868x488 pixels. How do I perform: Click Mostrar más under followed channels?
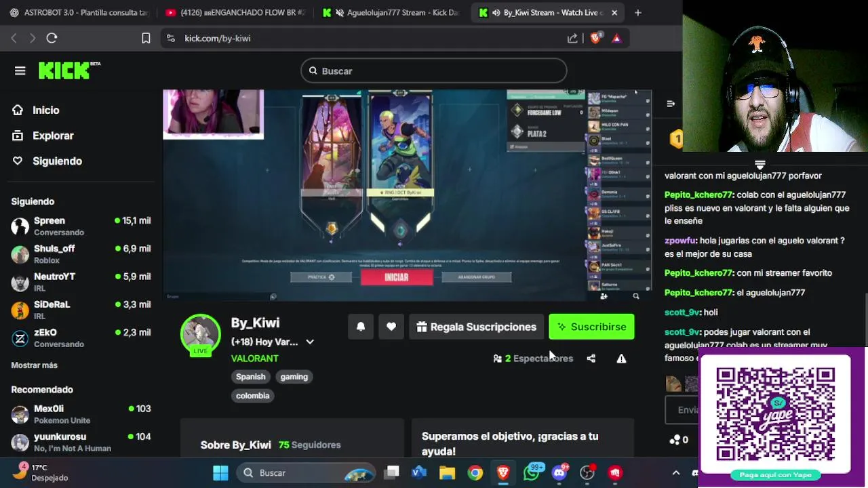tap(34, 365)
